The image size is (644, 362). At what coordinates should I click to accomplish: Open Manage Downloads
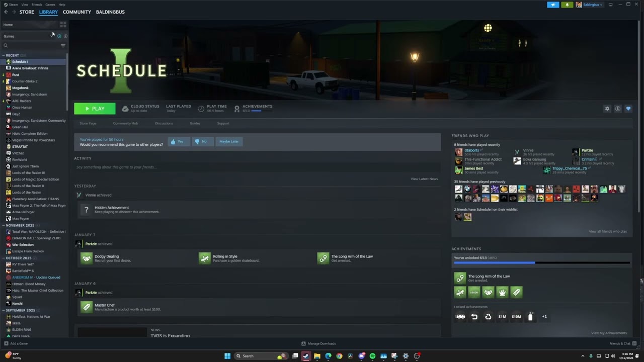tap(318, 343)
